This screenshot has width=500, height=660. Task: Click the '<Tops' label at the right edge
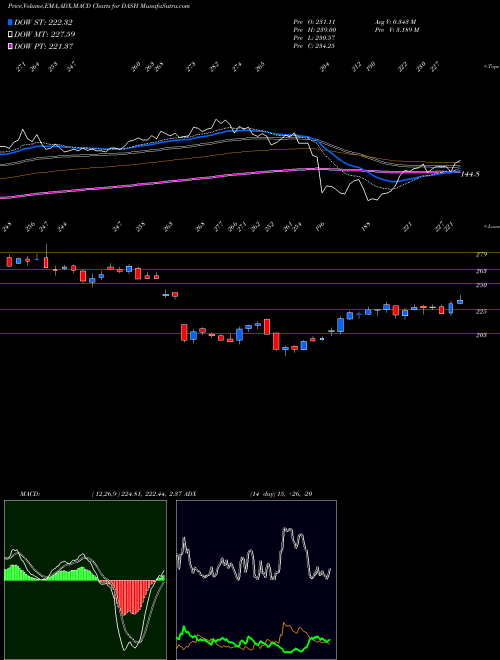491,67
